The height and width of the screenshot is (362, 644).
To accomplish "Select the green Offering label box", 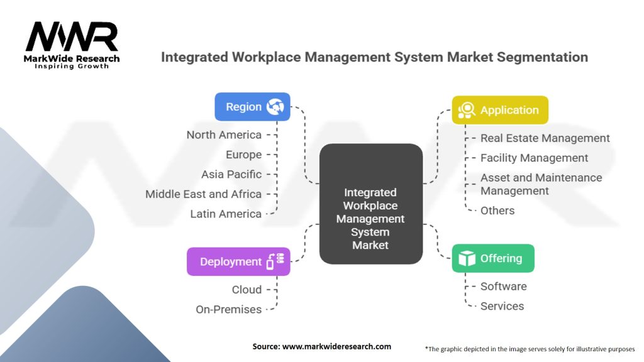I will (493, 258).
